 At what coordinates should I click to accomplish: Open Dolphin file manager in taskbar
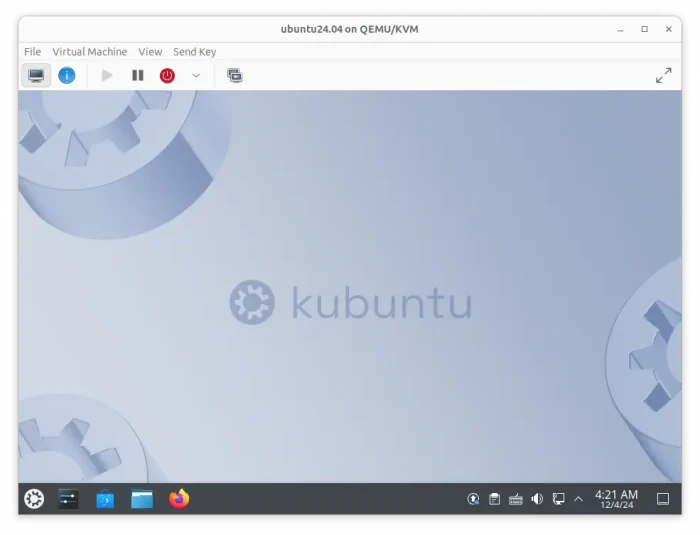[142, 499]
